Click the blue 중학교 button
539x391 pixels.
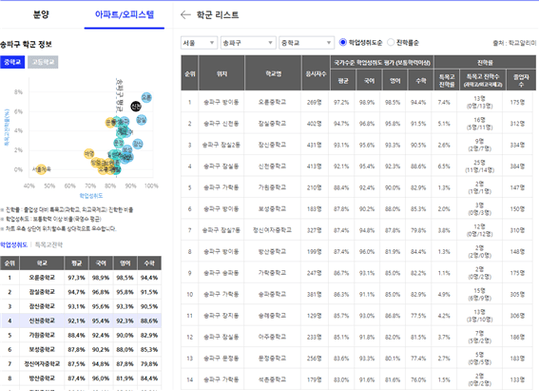[12, 62]
